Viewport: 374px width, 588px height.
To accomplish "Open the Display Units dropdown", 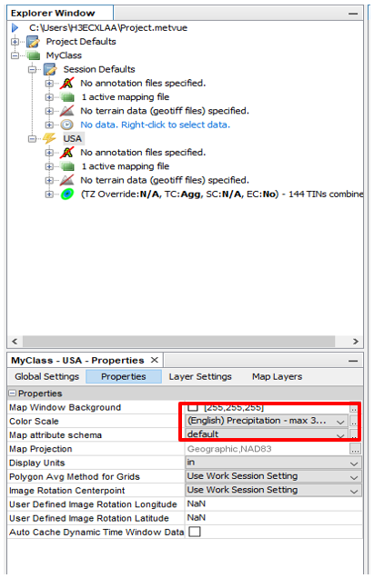I will (x=353, y=463).
